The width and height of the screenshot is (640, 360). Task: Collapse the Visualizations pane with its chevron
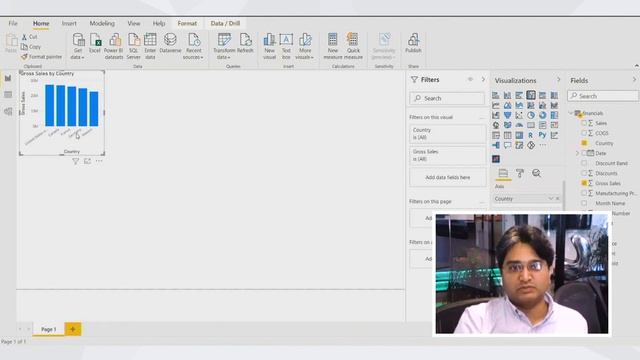click(x=558, y=80)
